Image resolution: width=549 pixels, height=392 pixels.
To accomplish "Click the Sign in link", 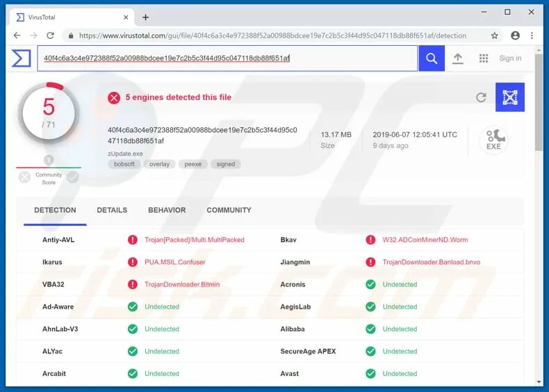I will (510, 58).
